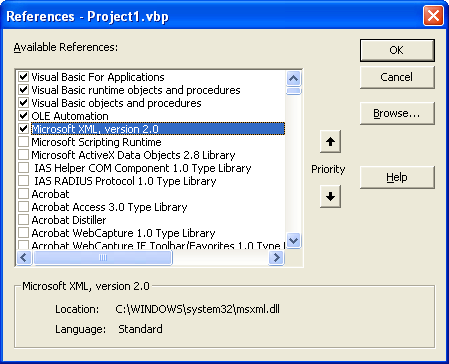The height and width of the screenshot is (364, 449).
Task: Confirm with the OK button
Action: 397,50
